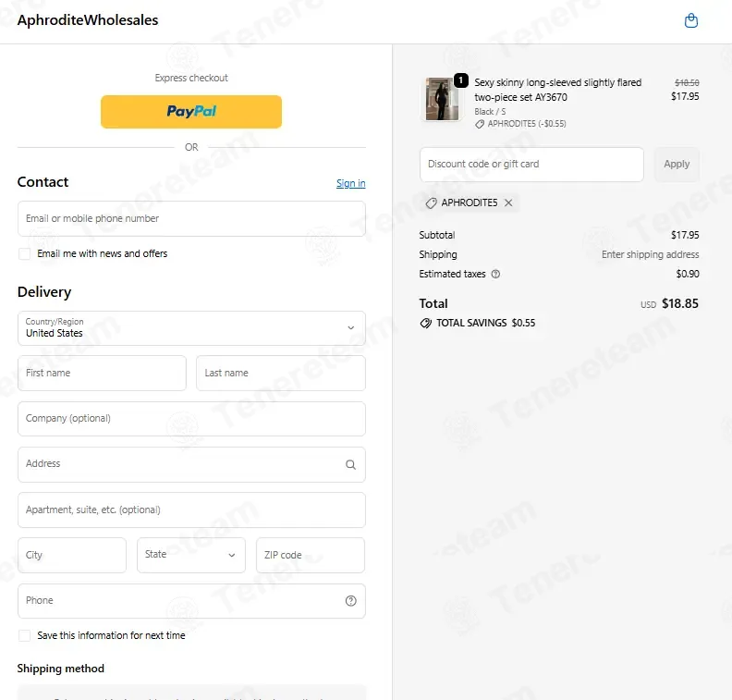Image resolution: width=732 pixels, height=700 pixels.
Task: Click the Email or mobile phone number field
Action: tap(191, 218)
